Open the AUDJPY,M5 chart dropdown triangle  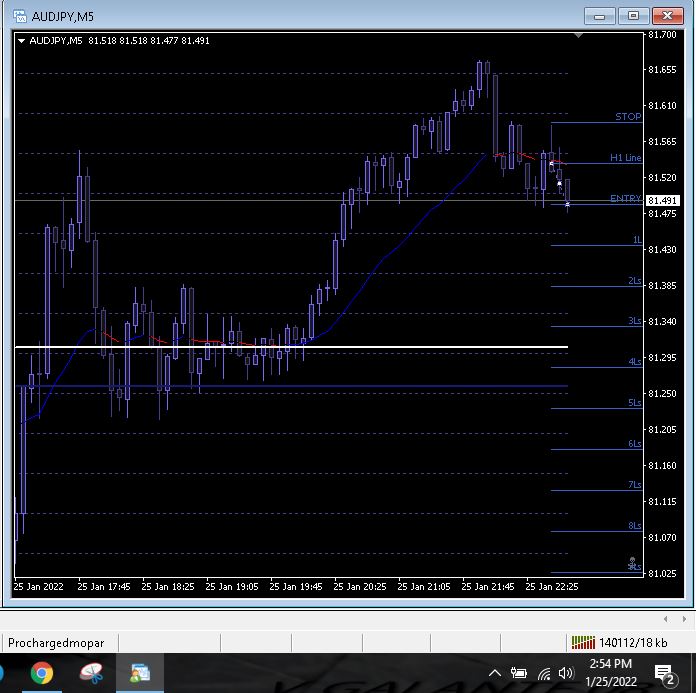point(21,41)
